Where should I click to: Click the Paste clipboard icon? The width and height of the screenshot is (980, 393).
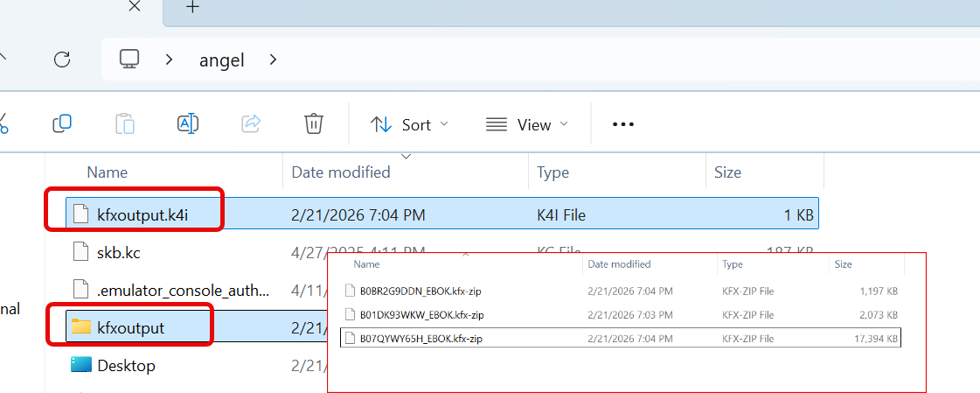125,124
